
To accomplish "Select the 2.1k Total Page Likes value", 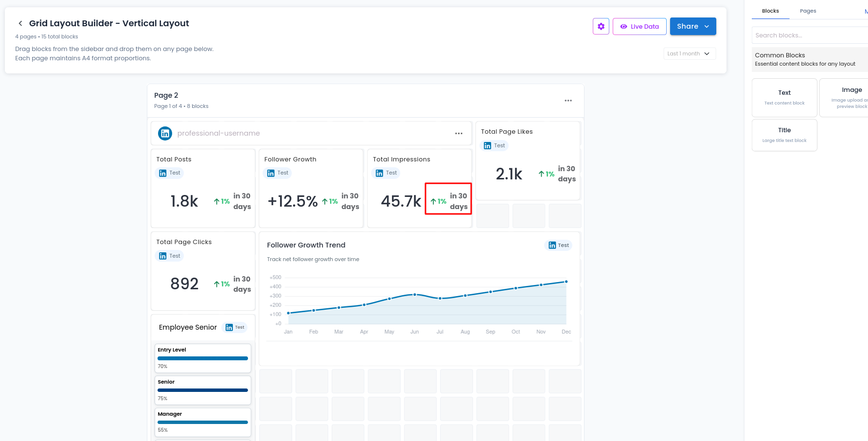I will pos(509,174).
